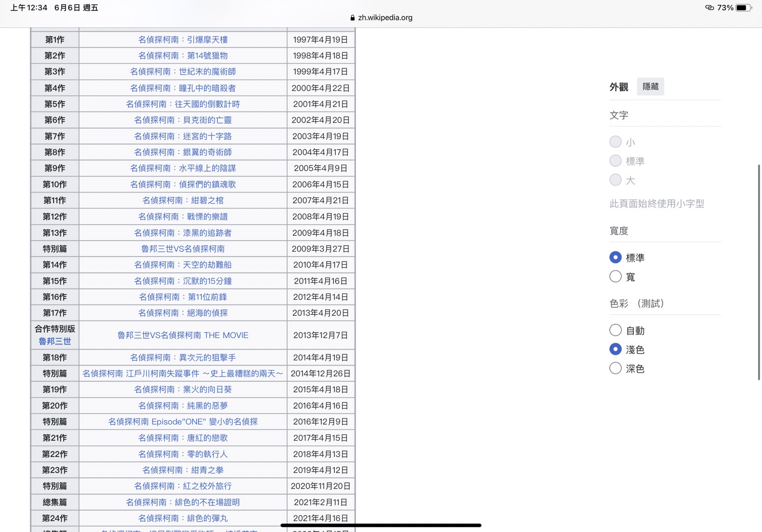Viewport: 762px width, 532px height.
Task: Open 名偵探柯南：沉默的15分鐘 link
Action: click(183, 281)
